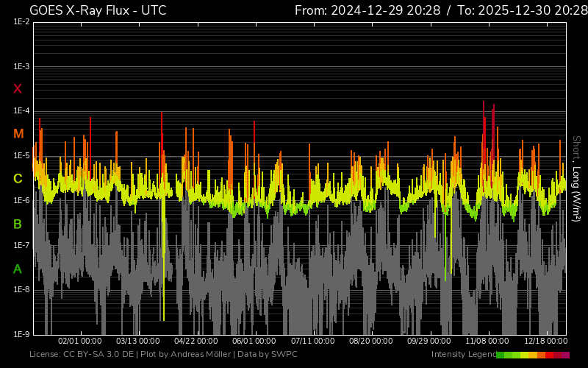588x368 pixels.
Task: Click the GOES X-Ray Flux - UTC title
Action: point(98,10)
